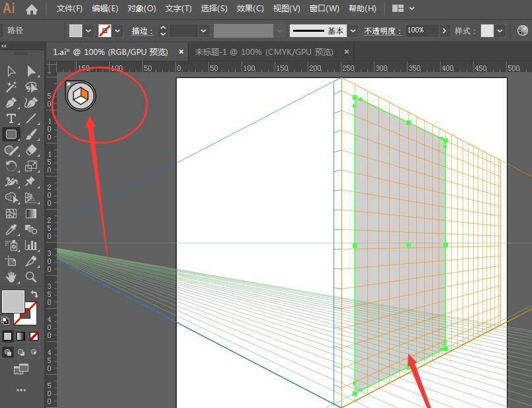Open the 效果(C) menu

click(250, 9)
